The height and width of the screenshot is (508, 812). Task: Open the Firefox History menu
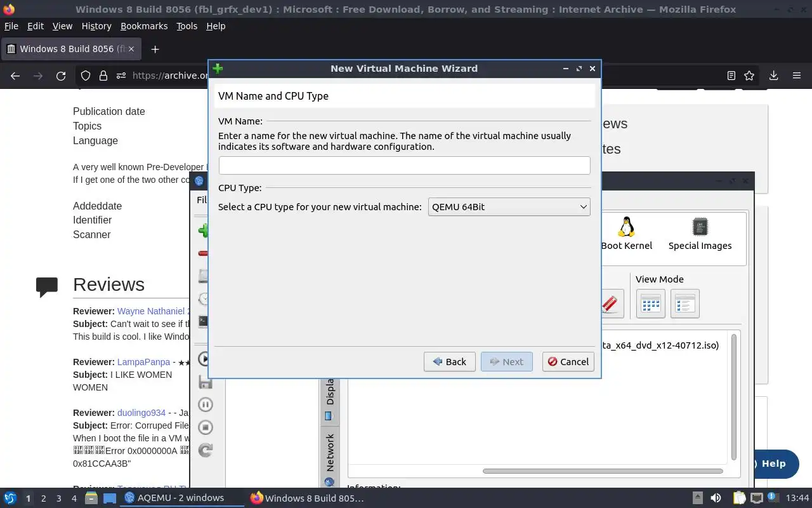[96, 26]
